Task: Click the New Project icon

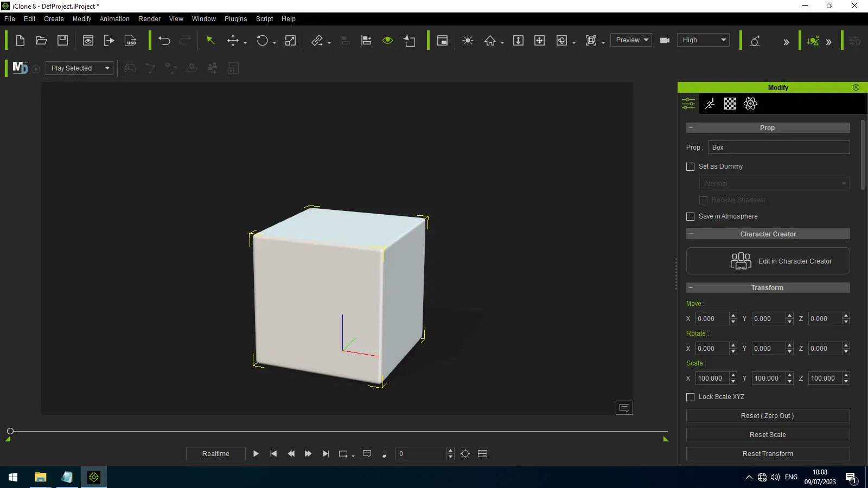Action: click(x=20, y=41)
